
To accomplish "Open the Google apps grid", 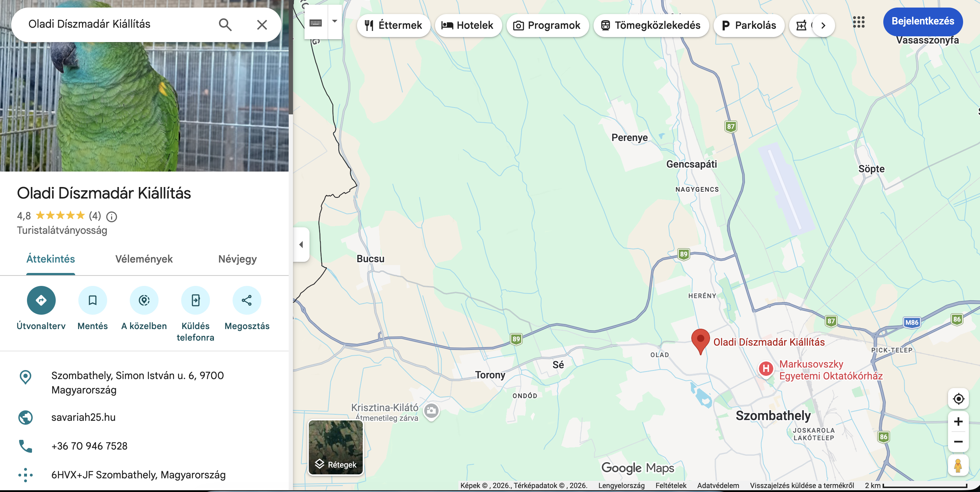I will [x=858, y=22].
